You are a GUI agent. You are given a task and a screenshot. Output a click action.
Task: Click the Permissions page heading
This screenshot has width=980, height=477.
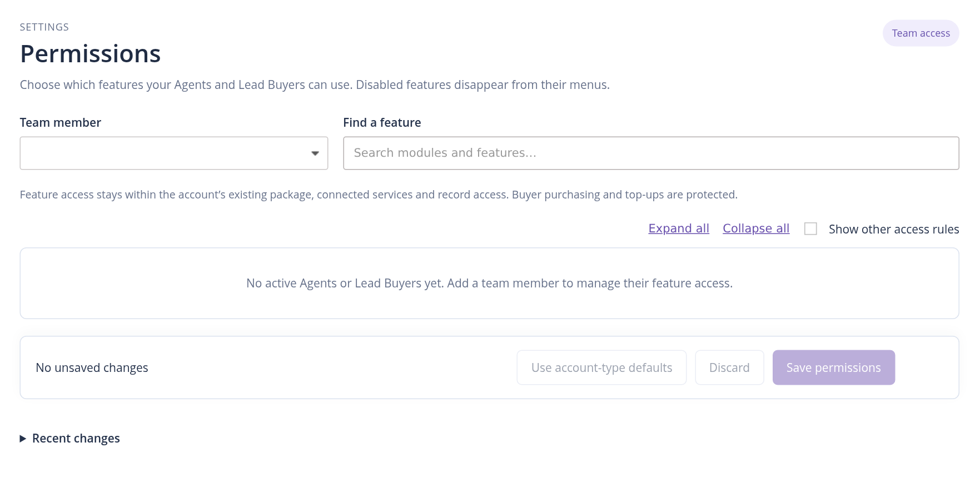[x=91, y=54]
